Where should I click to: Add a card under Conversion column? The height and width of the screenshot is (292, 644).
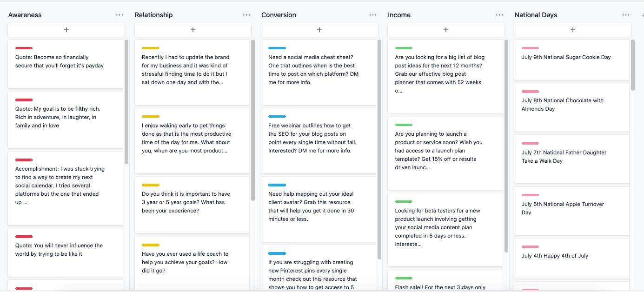[319, 30]
